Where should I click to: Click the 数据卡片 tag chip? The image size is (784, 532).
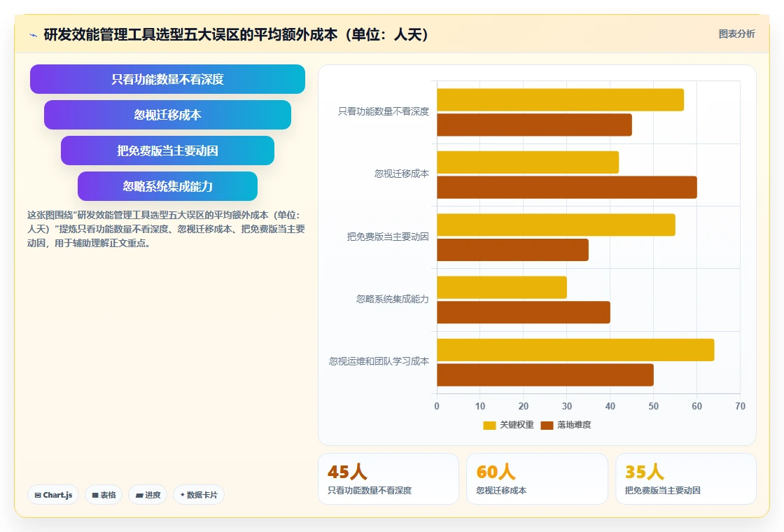click(x=199, y=495)
